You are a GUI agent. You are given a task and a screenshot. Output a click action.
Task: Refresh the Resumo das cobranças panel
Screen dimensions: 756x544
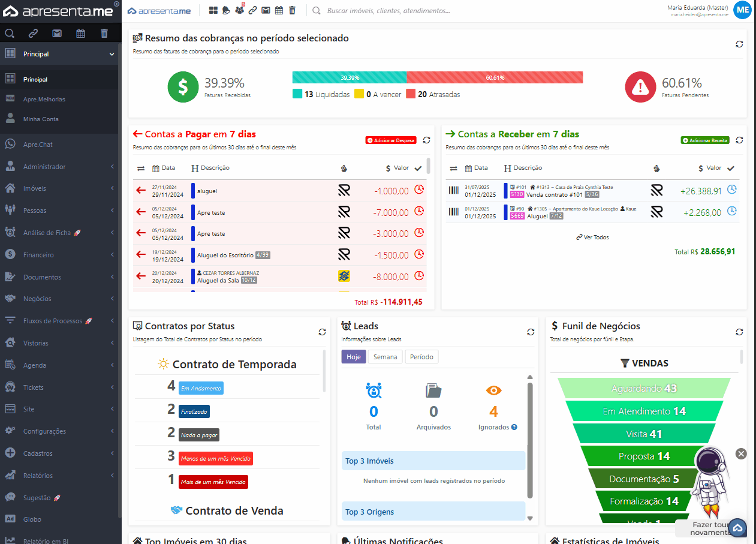point(739,44)
